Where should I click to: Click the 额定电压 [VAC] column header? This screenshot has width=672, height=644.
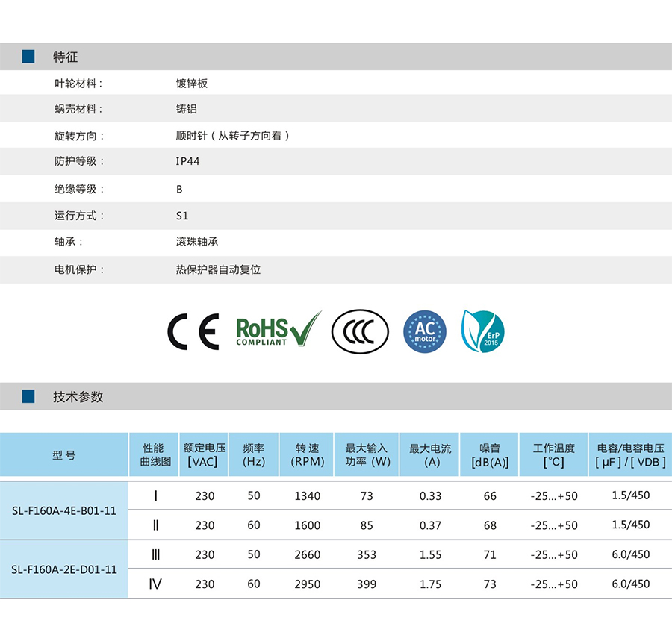coord(204,454)
